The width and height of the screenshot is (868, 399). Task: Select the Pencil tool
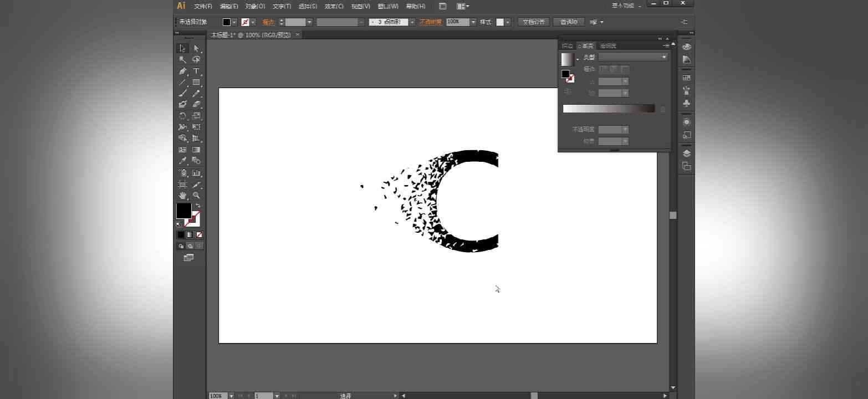coord(196,94)
